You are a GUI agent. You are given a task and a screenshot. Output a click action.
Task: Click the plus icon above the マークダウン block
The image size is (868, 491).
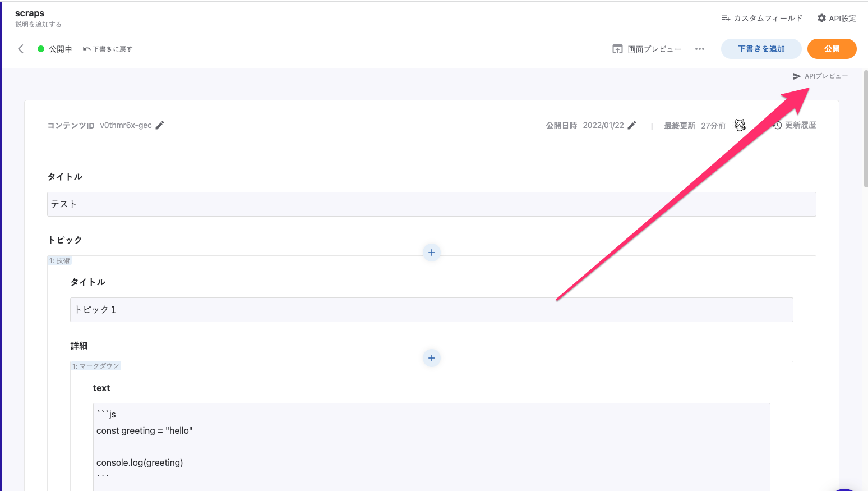431,358
